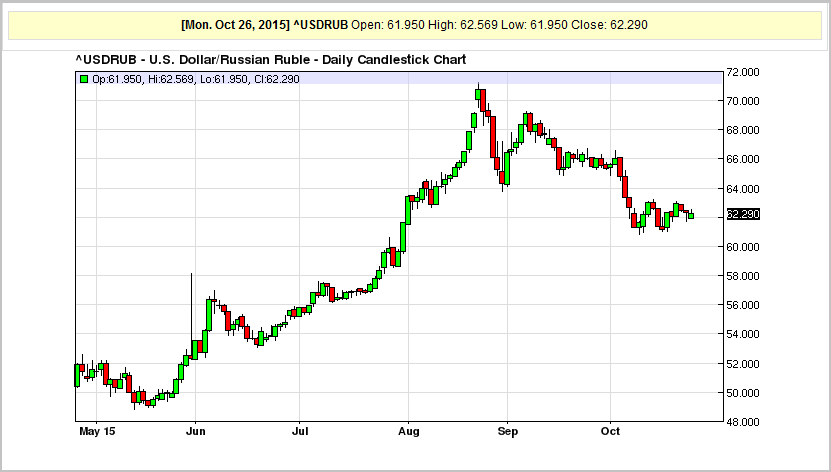Click the 'Oct' x-axis label
This screenshot has height=472, width=831.
click(611, 431)
